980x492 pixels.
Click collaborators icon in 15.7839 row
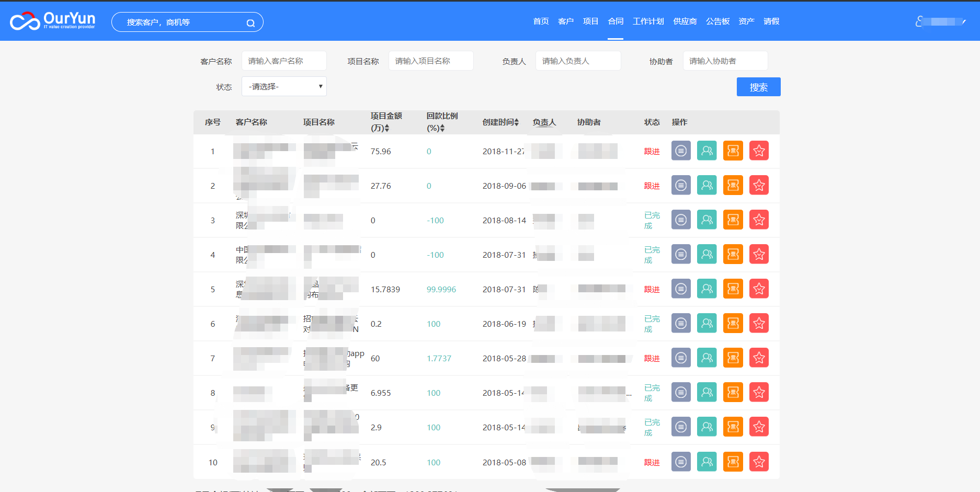tap(707, 289)
